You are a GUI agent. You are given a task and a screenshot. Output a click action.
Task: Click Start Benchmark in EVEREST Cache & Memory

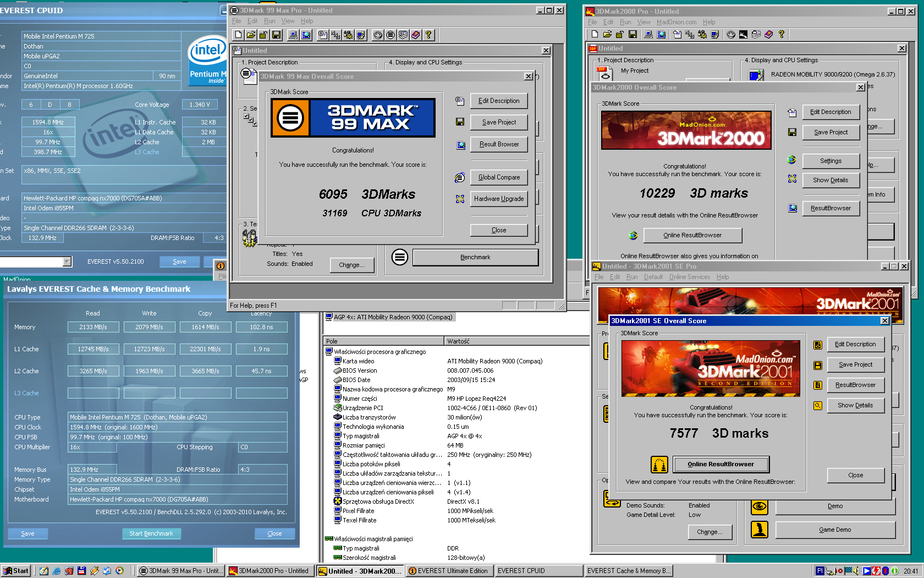click(x=151, y=533)
